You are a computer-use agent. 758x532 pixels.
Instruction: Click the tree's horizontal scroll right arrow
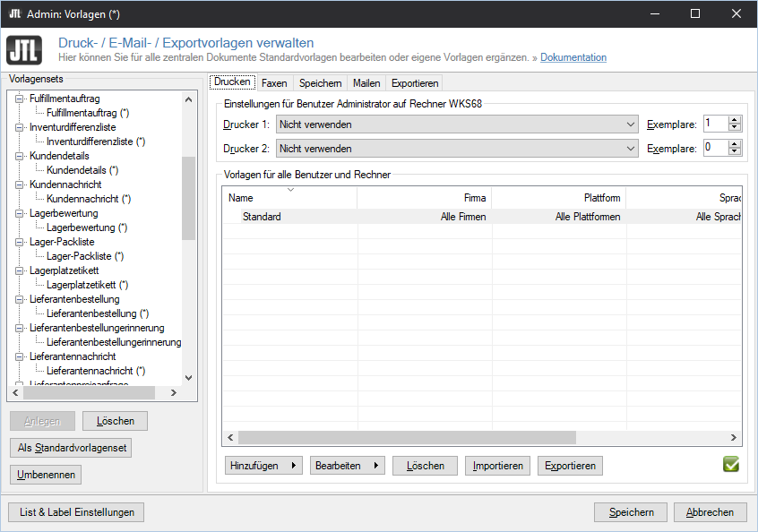coord(174,393)
